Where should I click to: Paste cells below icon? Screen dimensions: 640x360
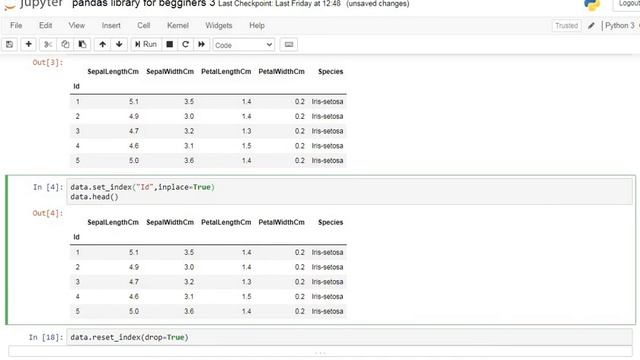82,44
